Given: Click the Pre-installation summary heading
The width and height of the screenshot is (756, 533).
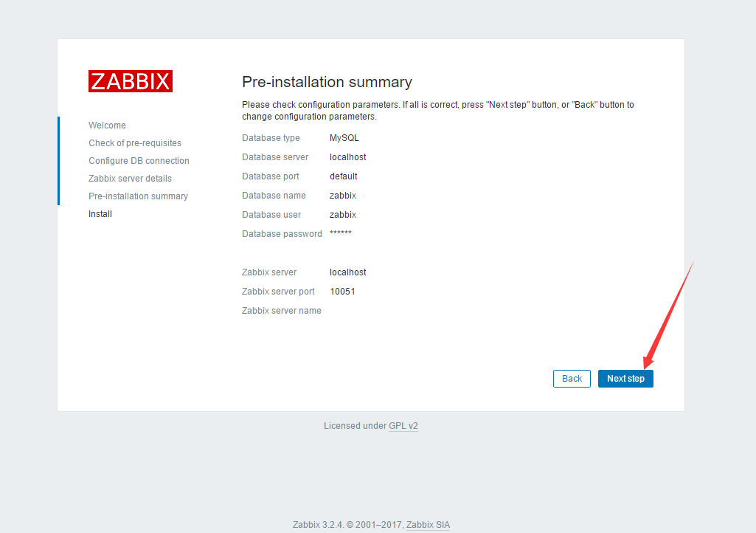Looking at the screenshot, I should click(327, 82).
